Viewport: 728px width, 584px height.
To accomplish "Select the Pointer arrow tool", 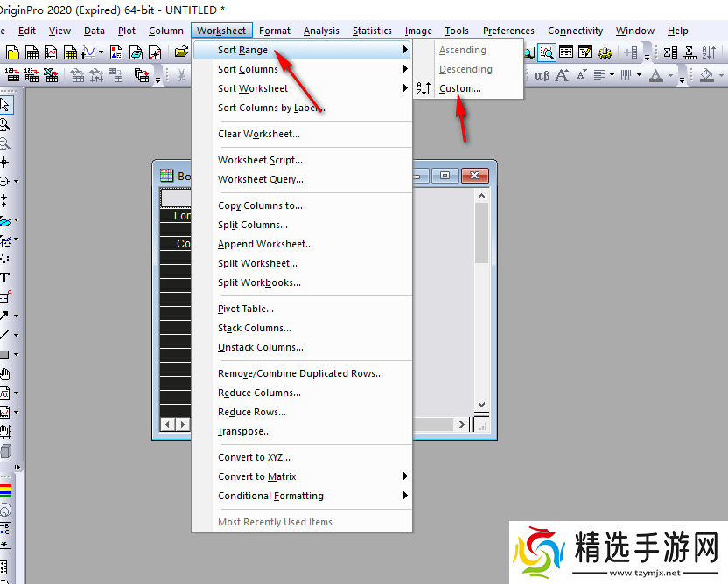I will tap(5, 105).
